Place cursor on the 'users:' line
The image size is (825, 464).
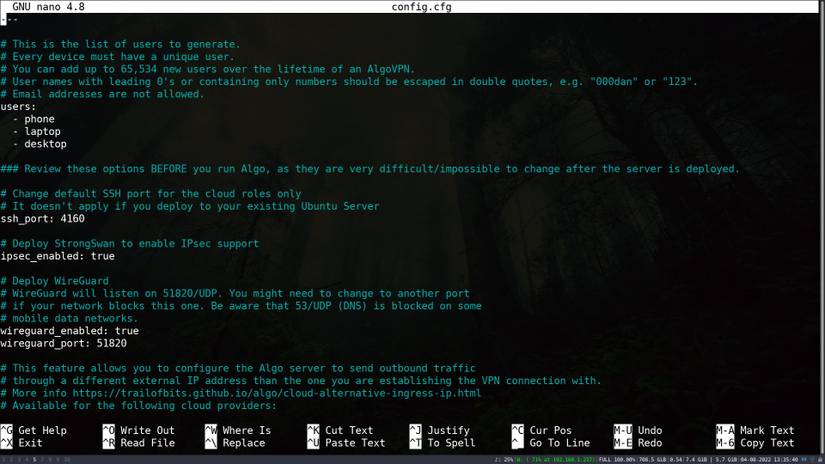[18, 106]
